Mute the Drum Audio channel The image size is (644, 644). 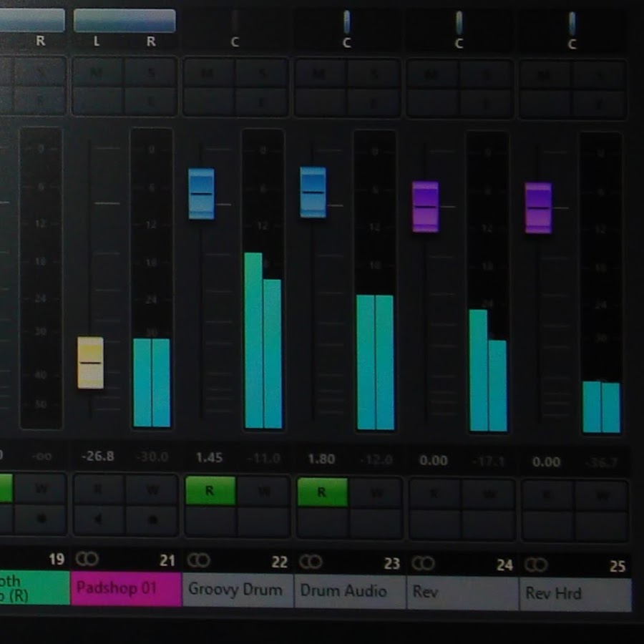coord(321,74)
